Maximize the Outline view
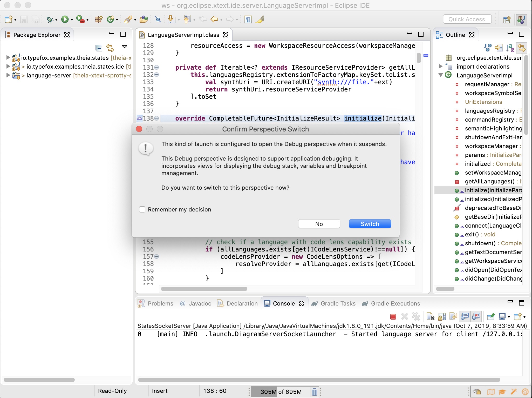Viewport: 532px width, 398px height. (522, 34)
